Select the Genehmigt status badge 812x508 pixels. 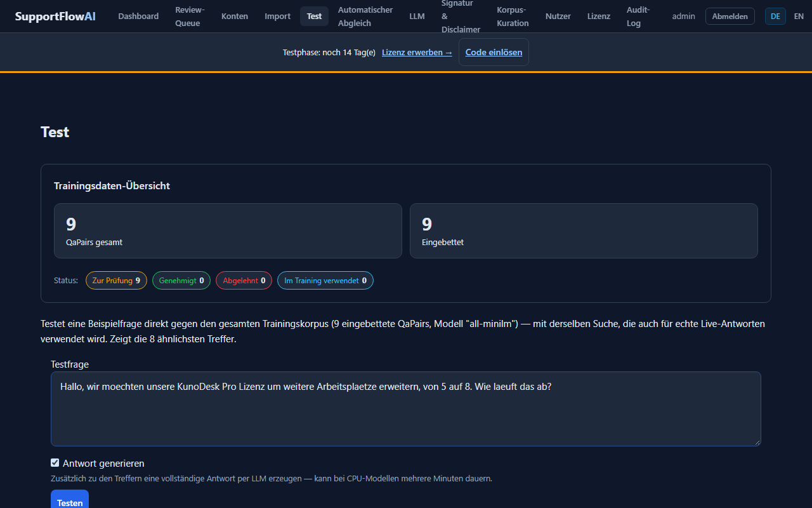[x=181, y=281]
